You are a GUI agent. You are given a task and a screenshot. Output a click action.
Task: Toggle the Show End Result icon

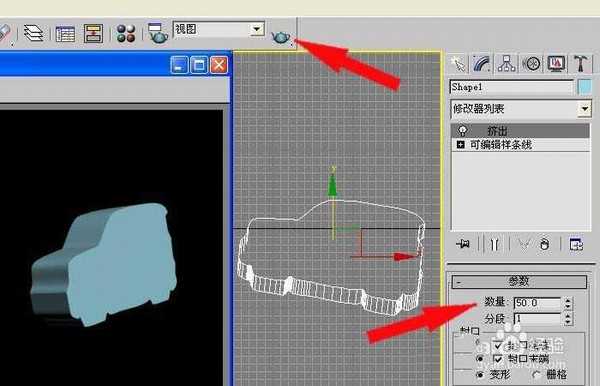pos(494,244)
